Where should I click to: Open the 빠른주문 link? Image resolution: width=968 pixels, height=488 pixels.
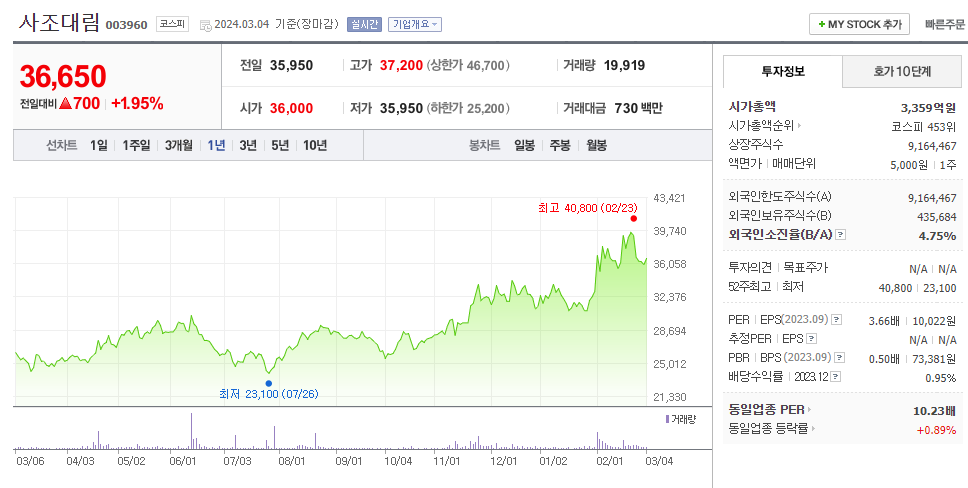(945, 24)
